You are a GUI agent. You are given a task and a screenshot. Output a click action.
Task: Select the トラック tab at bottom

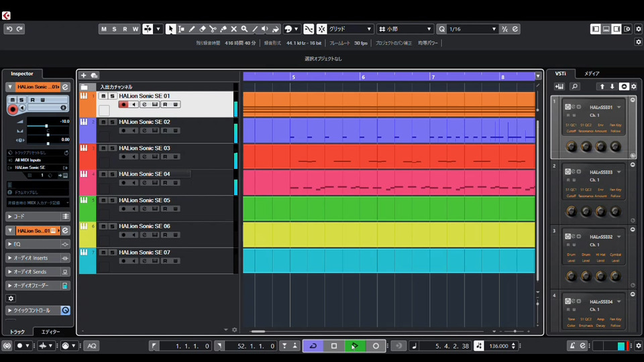click(x=17, y=332)
